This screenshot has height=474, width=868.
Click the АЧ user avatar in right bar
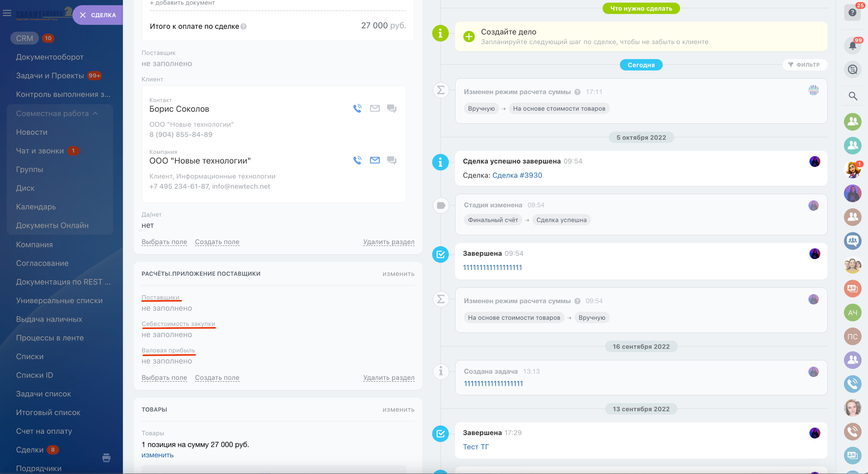[x=852, y=313]
